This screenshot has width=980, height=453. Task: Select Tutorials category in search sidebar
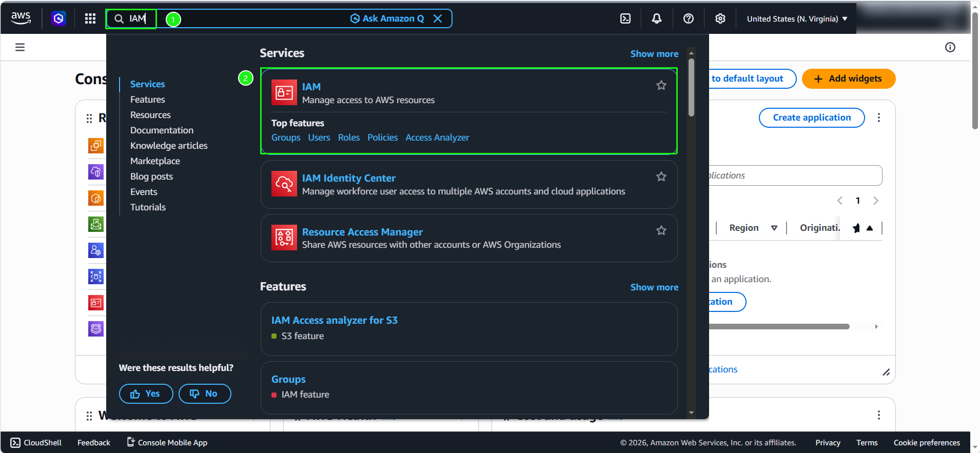coord(148,207)
